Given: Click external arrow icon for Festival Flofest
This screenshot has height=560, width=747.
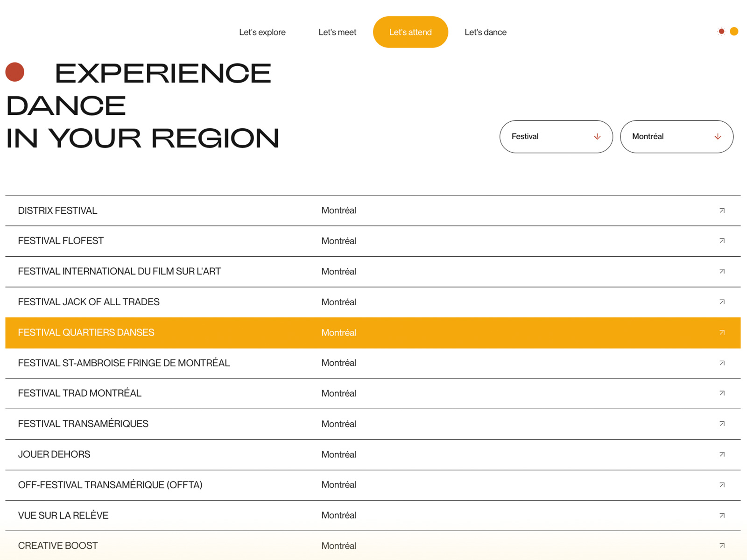Looking at the screenshot, I should [722, 241].
